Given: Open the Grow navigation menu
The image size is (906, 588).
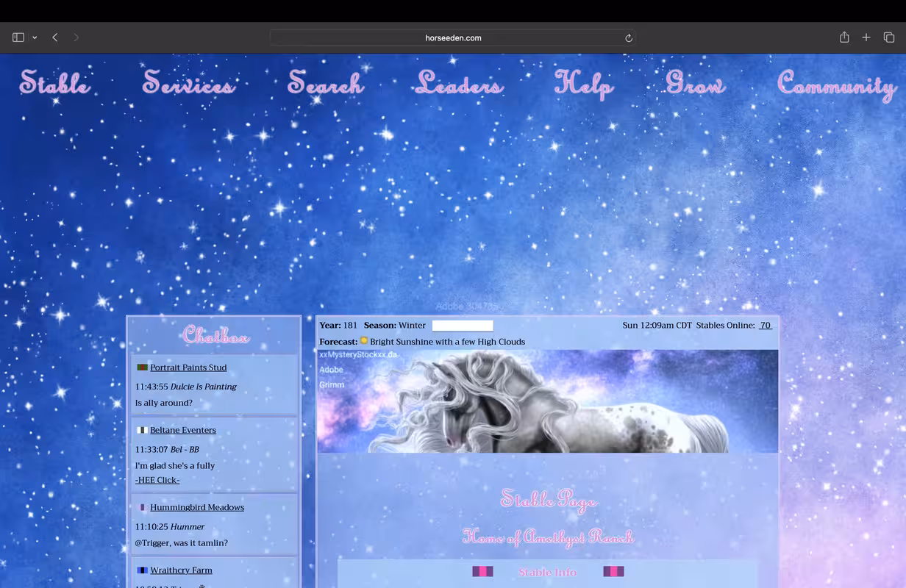Looking at the screenshot, I should [695, 82].
